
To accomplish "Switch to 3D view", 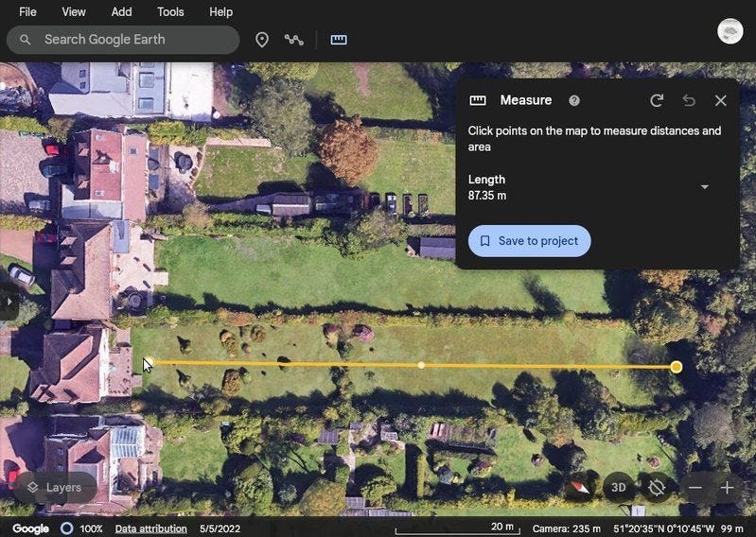I will (x=618, y=488).
